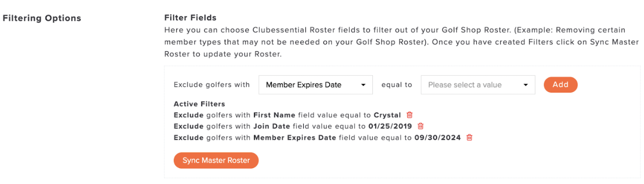Click the 'Exclude golfers with' label before dropdown
644x184 pixels.
(x=212, y=85)
